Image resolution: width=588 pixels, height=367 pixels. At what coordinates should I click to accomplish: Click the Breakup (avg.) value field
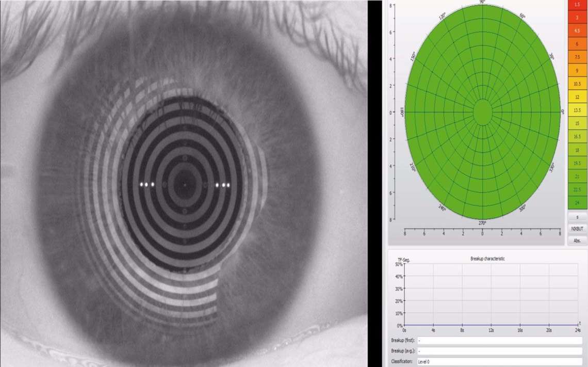(x=499, y=351)
